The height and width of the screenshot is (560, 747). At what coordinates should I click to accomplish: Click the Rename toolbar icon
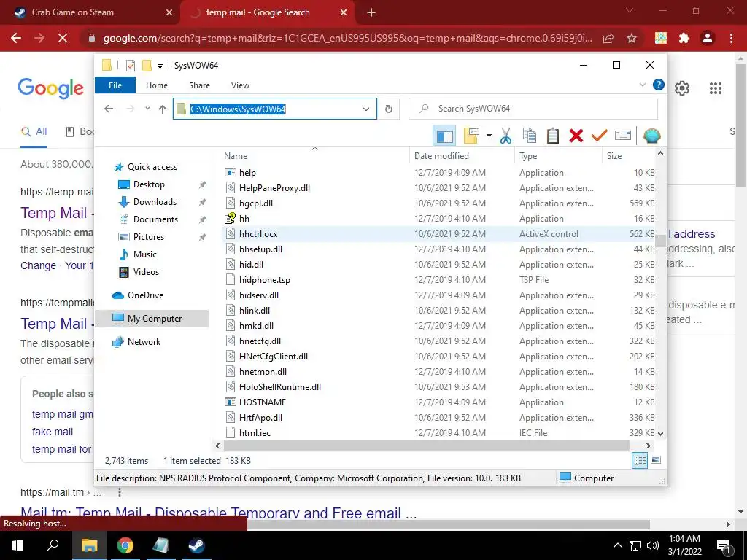(623, 136)
